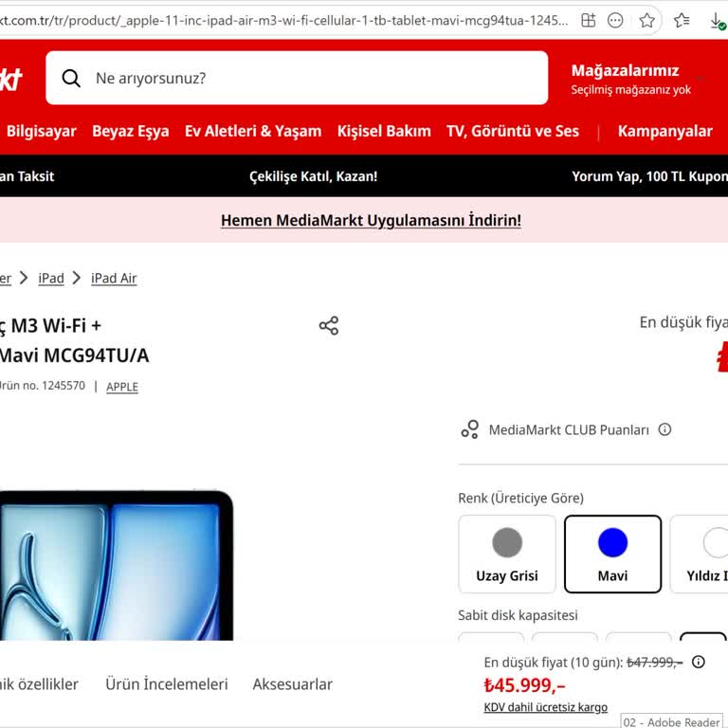Image resolution: width=728 pixels, height=728 pixels.
Task: Open the browser feedback smiley icon
Action: click(x=615, y=21)
